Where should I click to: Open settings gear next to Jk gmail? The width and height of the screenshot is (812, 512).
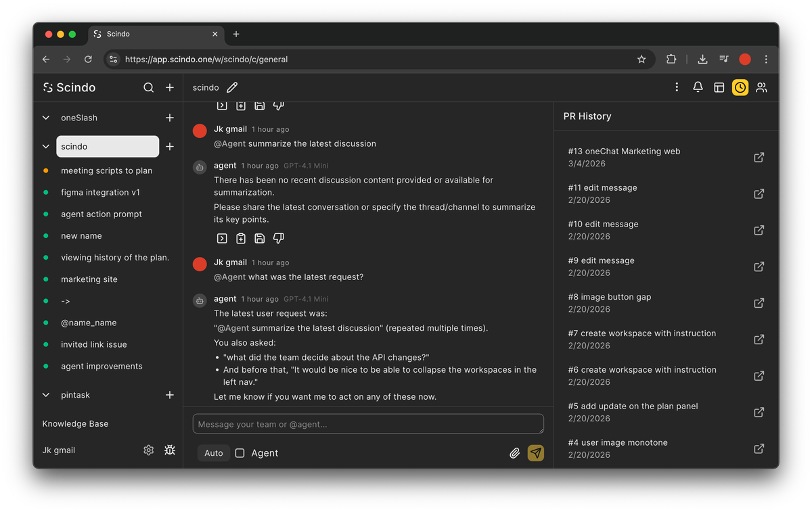click(148, 450)
